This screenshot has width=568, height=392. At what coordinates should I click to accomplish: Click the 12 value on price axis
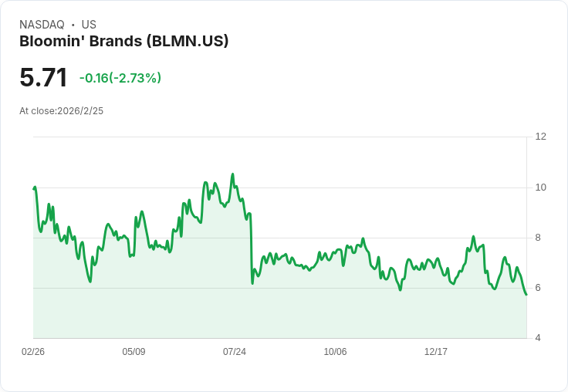[541, 137]
